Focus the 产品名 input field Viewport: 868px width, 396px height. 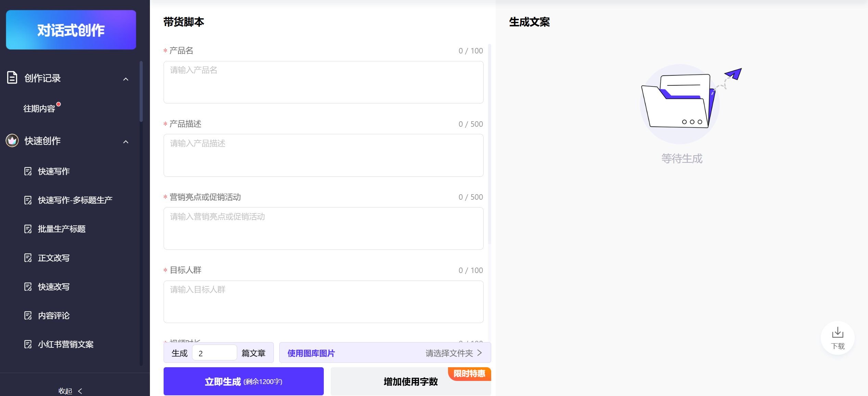[323, 82]
